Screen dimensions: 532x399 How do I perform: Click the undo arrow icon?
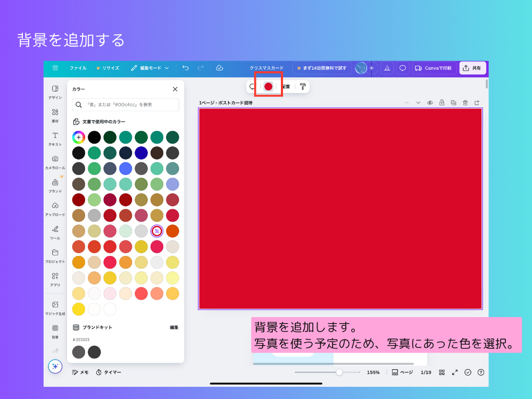tap(185, 68)
